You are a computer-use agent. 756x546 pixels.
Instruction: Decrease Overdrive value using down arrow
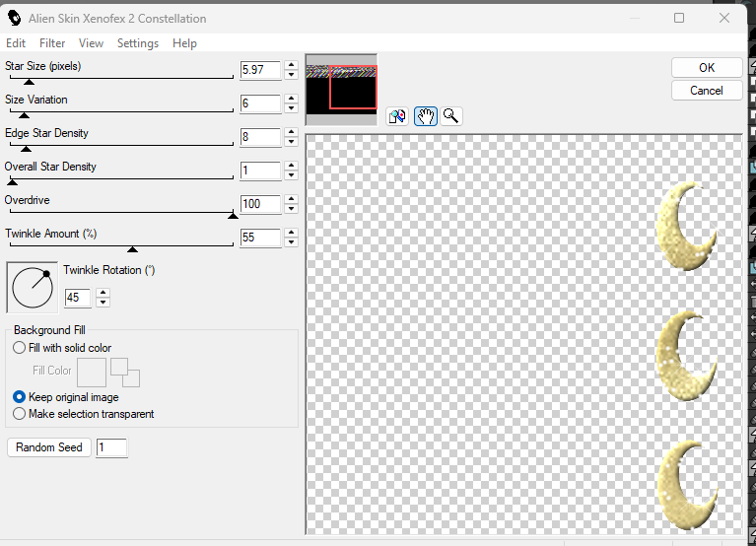pyautogui.click(x=291, y=209)
